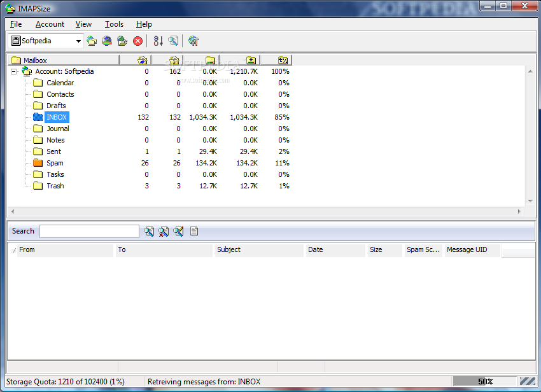Image resolution: width=541 pixels, height=392 pixels.
Task: Select the Spam folder label
Action: (55, 163)
